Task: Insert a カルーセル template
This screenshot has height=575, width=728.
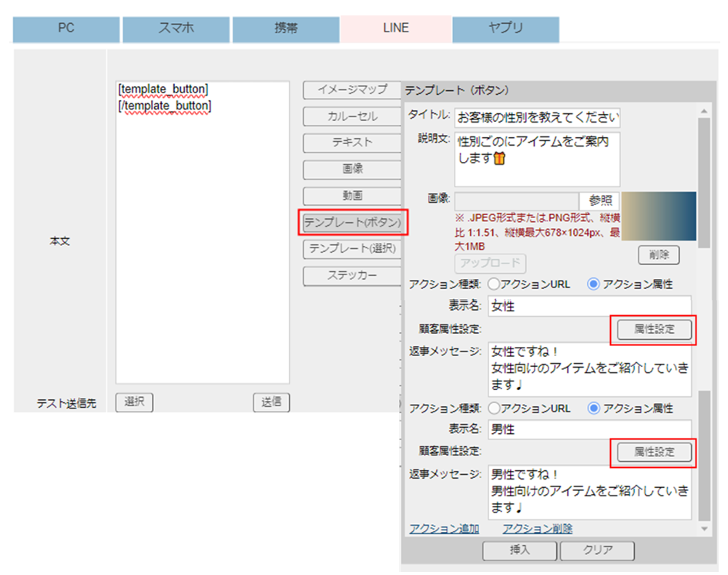Action: click(353, 116)
